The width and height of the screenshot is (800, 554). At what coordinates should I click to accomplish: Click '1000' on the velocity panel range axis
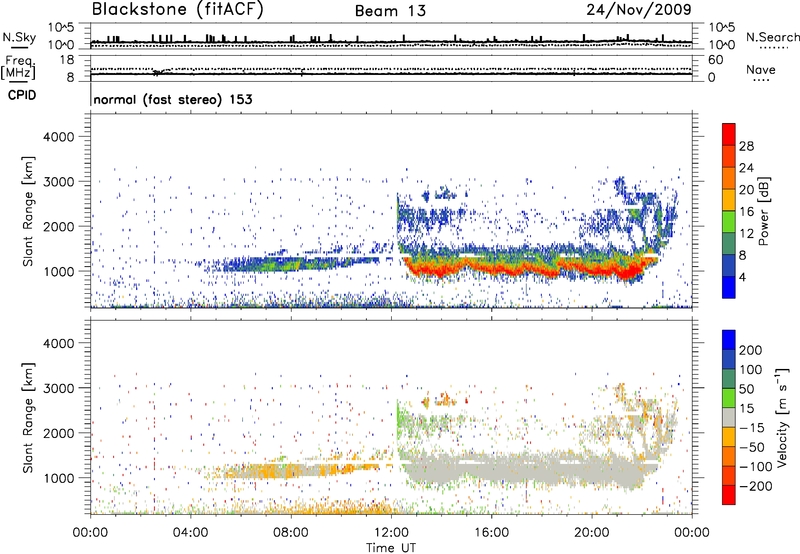[58, 478]
